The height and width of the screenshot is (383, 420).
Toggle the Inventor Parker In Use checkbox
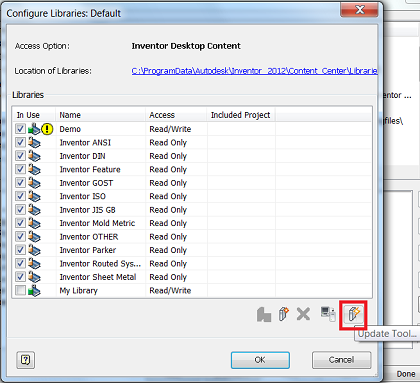(x=20, y=250)
